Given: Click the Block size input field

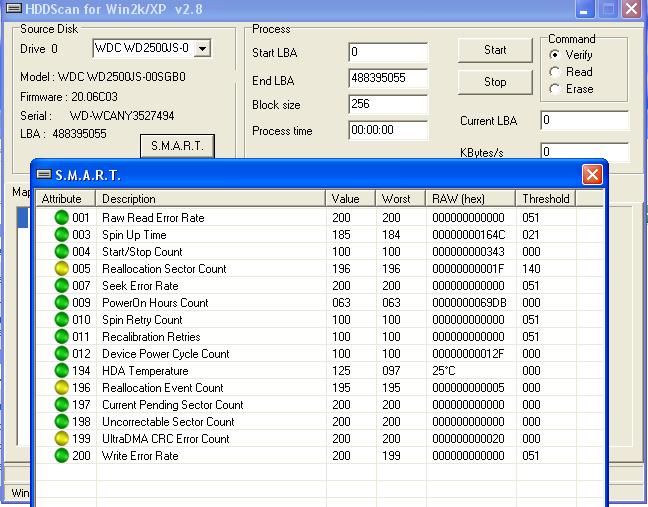Looking at the screenshot, I should pos(388,104).
